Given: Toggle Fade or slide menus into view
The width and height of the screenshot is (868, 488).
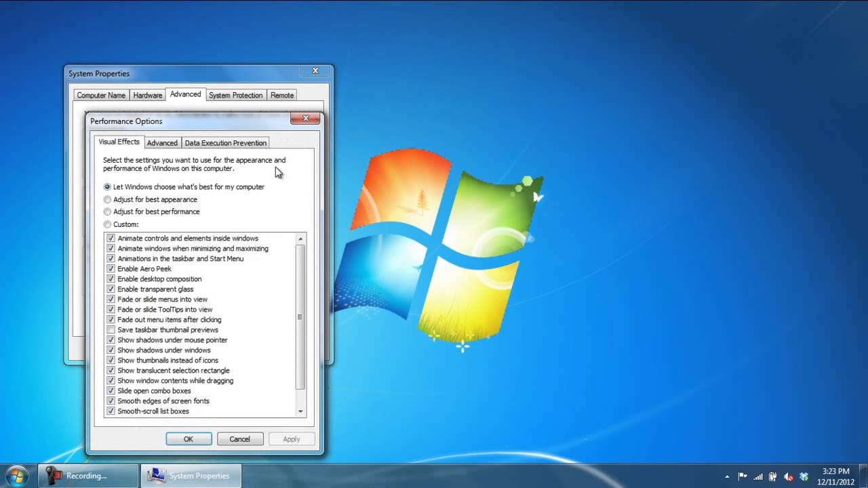Looking at the screenshot, I should coord(111,300).
